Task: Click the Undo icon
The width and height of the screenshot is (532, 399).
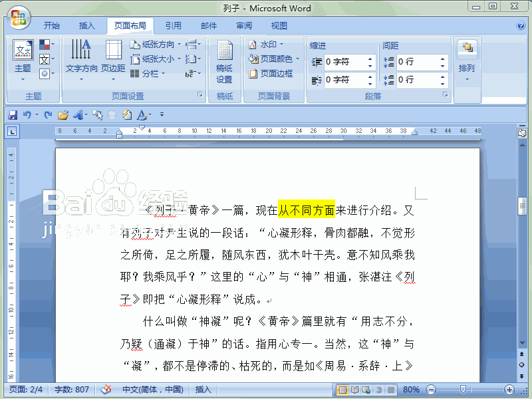Action: point(27,115)
